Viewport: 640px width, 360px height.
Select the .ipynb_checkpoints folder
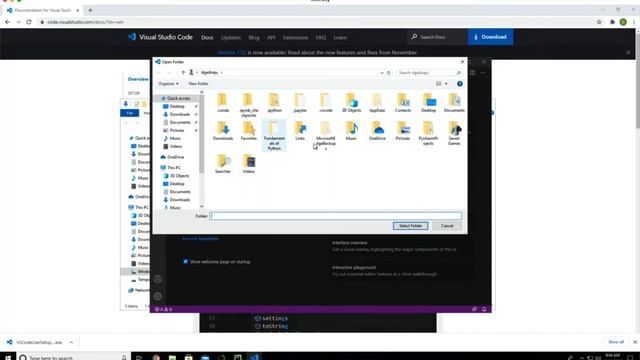(x=249, y=105)
